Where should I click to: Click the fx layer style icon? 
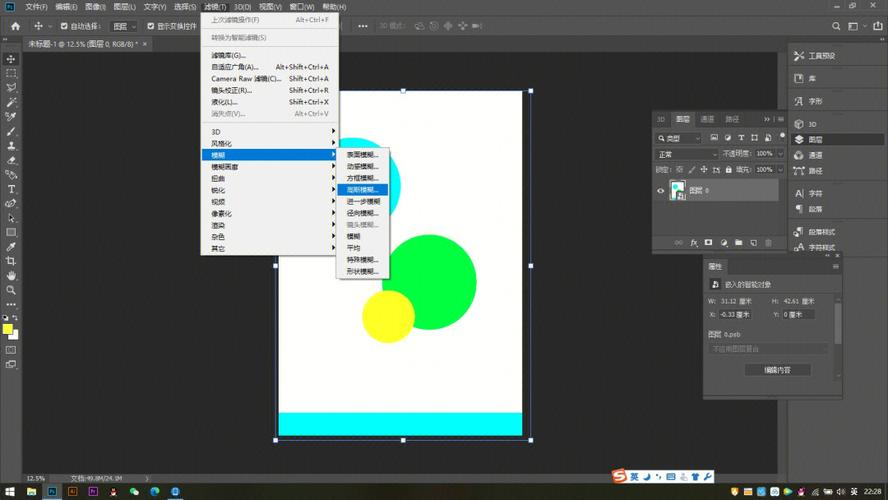pos(693,242)
